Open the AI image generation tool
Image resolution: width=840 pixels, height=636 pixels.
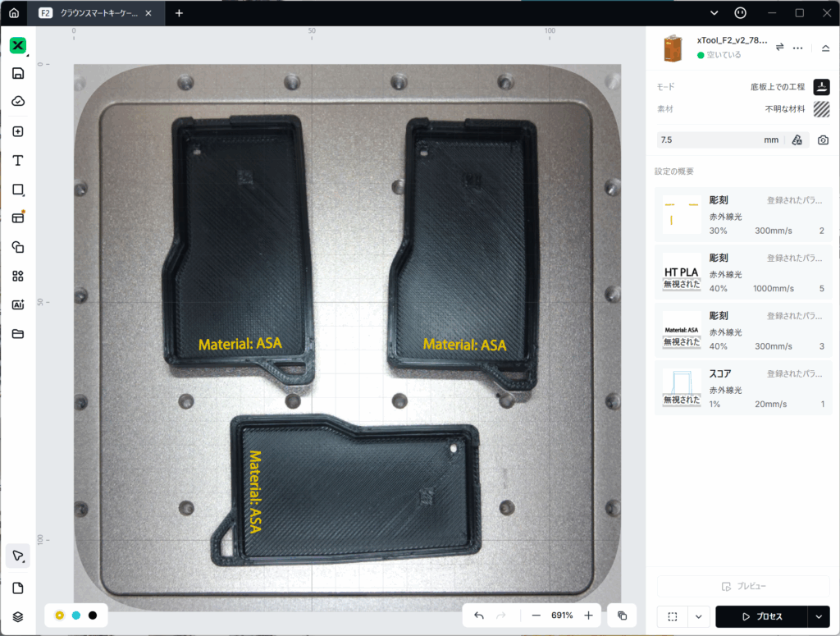18,304
